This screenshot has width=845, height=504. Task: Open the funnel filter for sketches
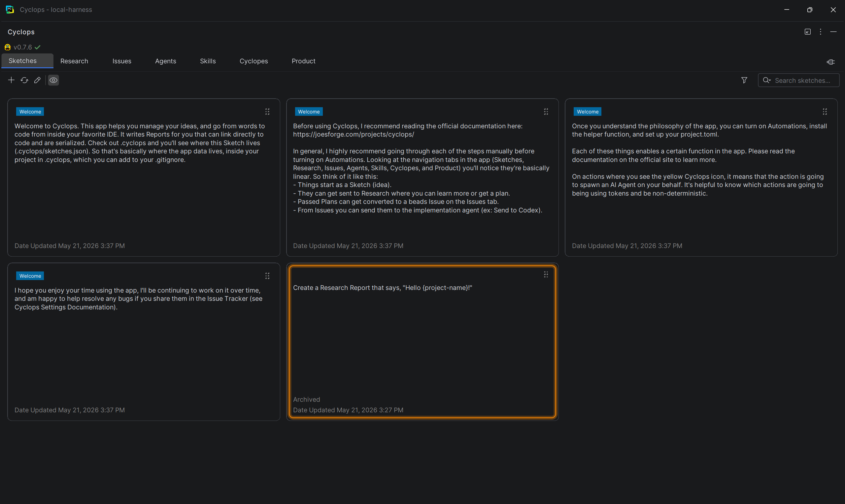click(x=744, y=80)
